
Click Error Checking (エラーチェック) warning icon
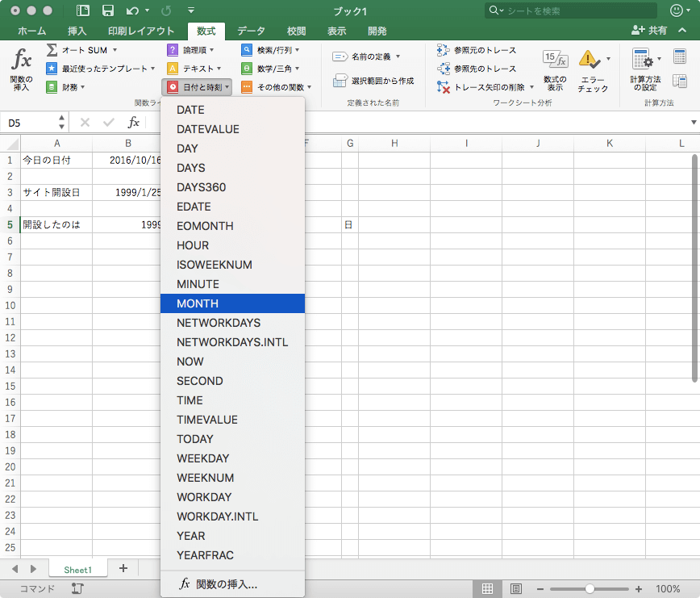coord(590,59)
